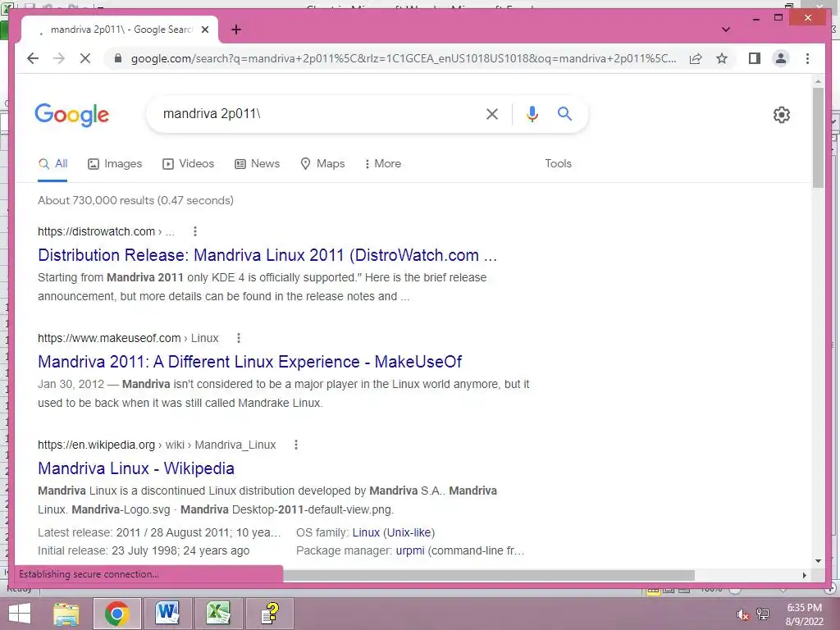This screenshot has height=630, width=840.
Task: Clear the search box text with X
Action: coord(492,113)
